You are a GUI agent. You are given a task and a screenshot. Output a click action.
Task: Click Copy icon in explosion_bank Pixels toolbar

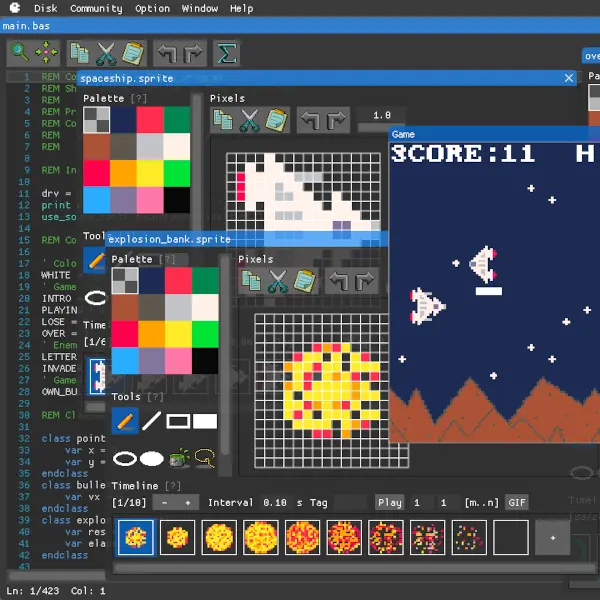coord(252,283)
